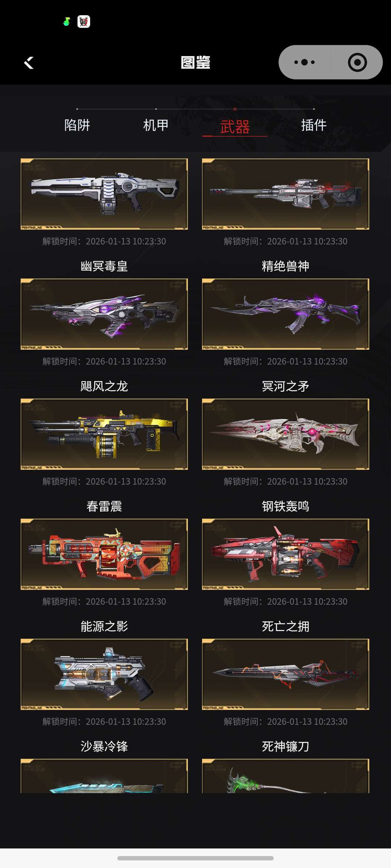View the 精绝兽神 weapon image
This screenshot has height=868, width=391.
[x=286, y=314]
